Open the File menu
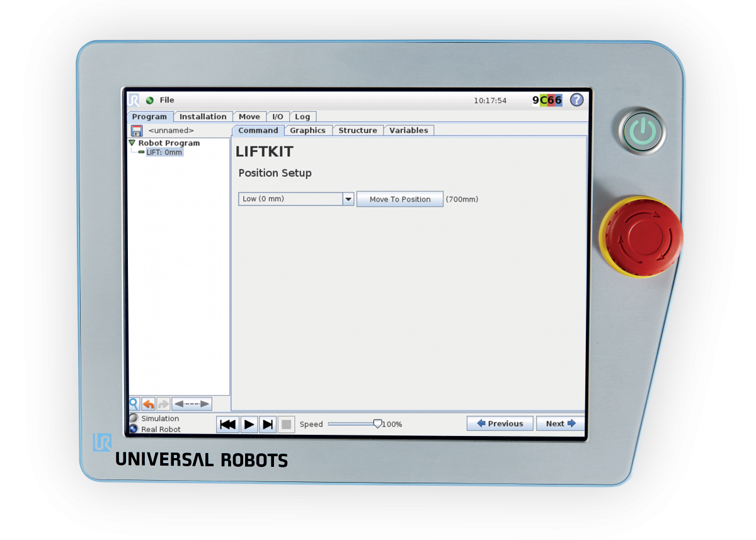 coord(167,100)
